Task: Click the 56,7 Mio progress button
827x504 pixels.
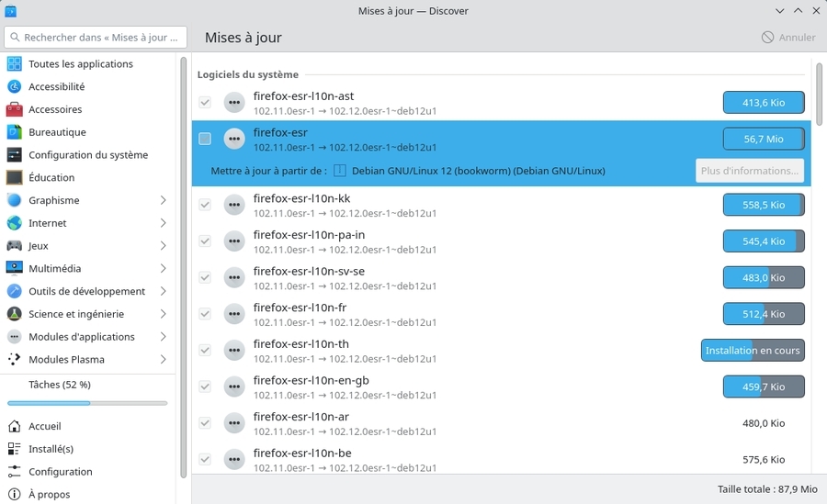Action: click(764, 139)
